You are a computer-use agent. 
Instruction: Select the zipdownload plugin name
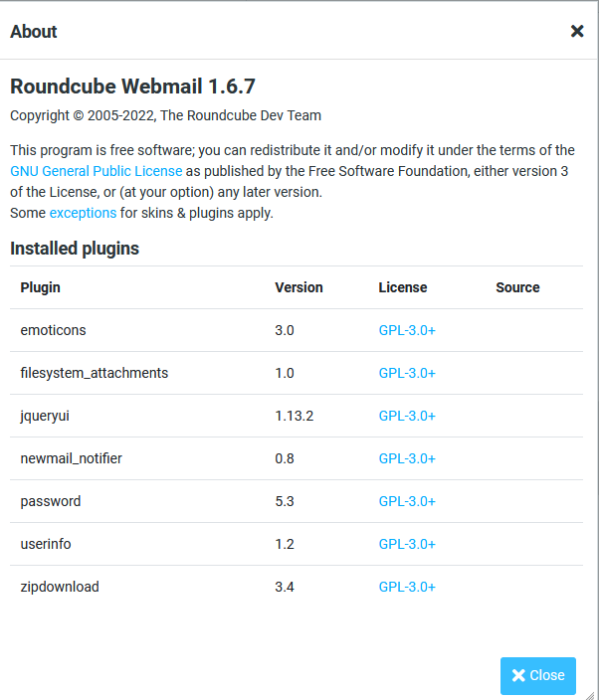[60, 587]
